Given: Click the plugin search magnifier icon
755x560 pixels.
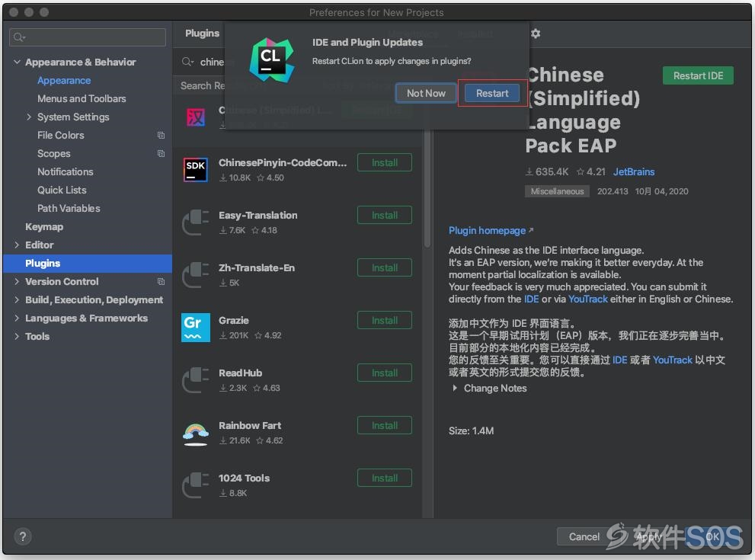Looking at the screenshot, I should coord(187,62).
